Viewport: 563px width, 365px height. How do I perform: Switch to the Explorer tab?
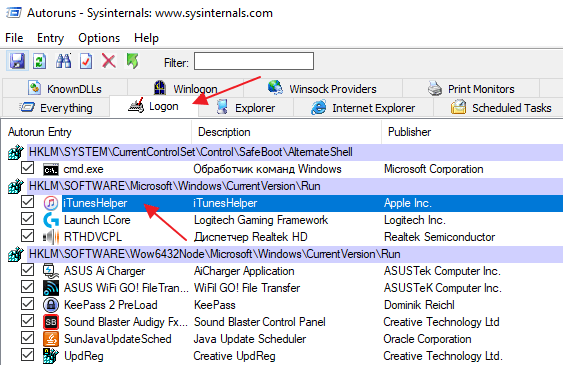(x=246, y=108)
